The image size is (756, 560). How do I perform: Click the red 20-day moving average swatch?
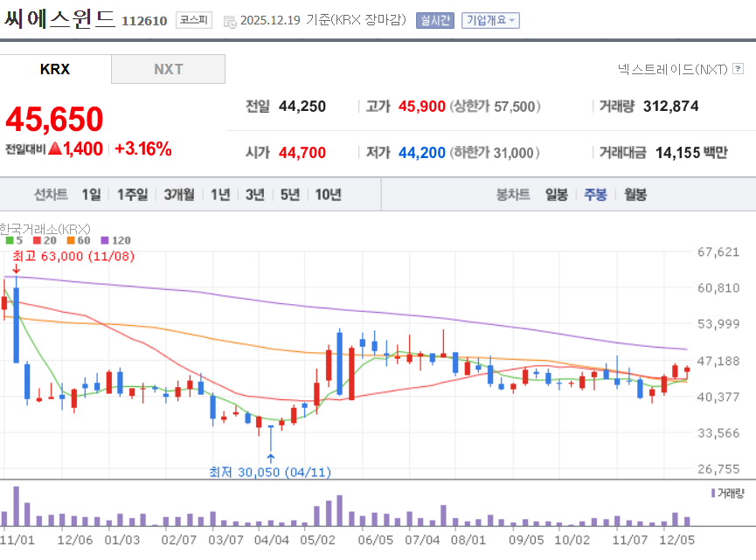pos(37,240)
